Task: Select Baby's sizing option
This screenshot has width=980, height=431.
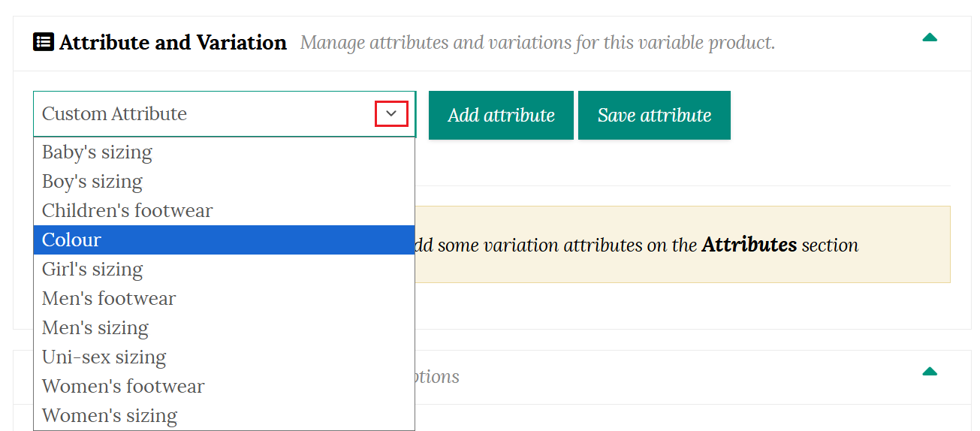Action: point(224,152)
